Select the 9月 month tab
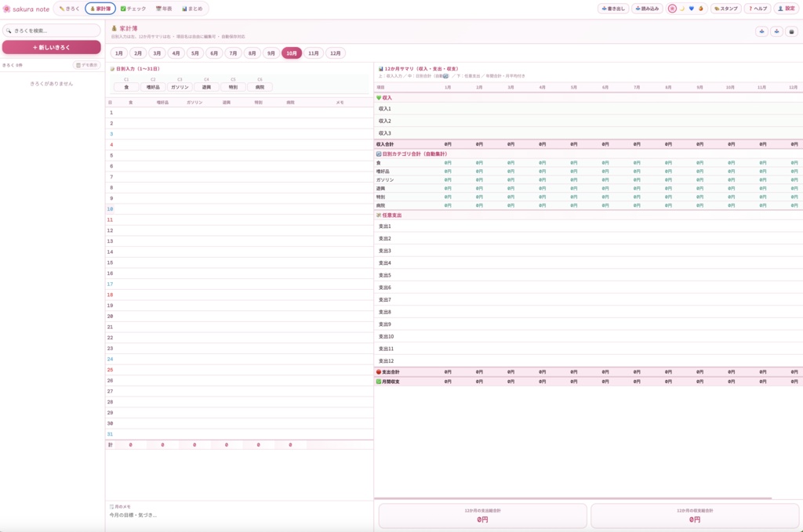The height and width of the screenshot is (532, 803). (271, 53)
